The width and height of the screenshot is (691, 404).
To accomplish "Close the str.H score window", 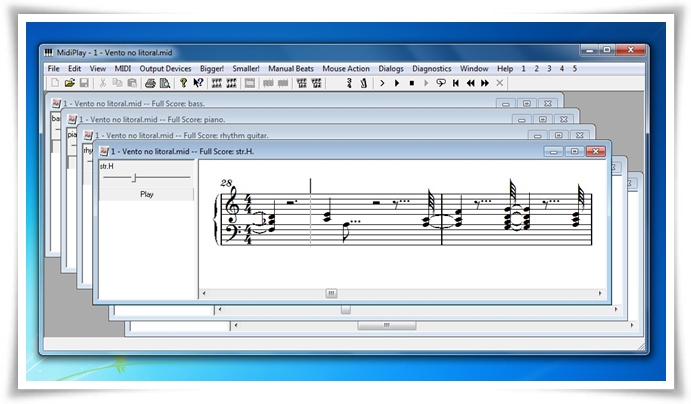I will (x=596, y=152).
